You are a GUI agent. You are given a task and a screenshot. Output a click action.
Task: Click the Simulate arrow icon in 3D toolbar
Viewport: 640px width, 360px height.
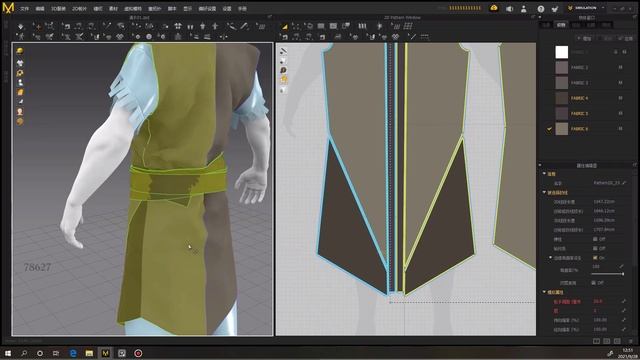(21, 27)
